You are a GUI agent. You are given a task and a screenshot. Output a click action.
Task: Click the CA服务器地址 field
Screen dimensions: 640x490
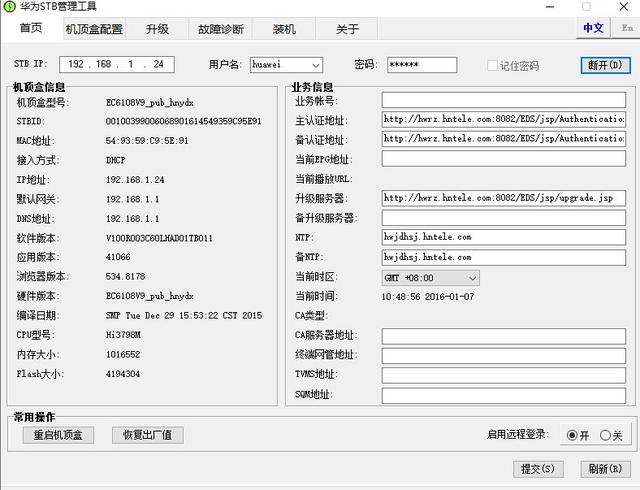coord(504,336)
